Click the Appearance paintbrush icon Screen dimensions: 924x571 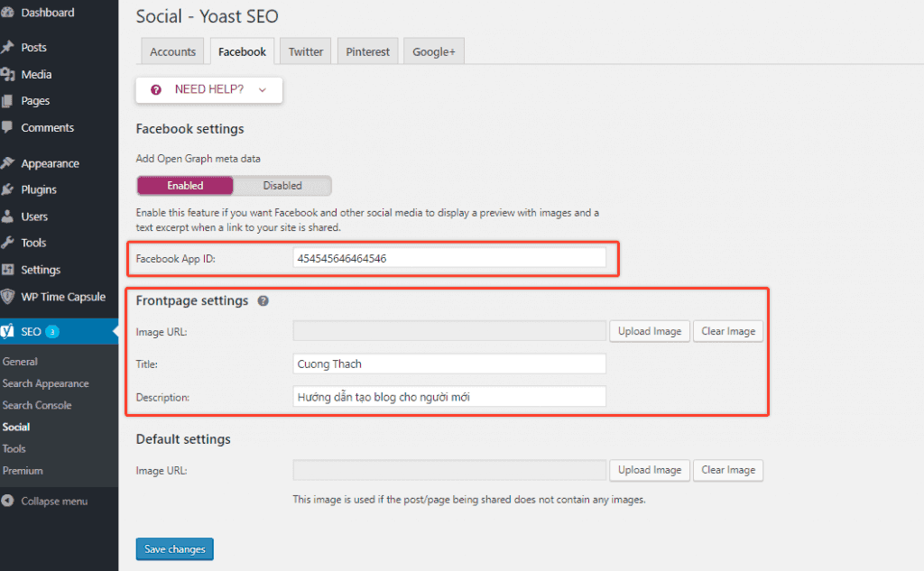tap(7, 163)
